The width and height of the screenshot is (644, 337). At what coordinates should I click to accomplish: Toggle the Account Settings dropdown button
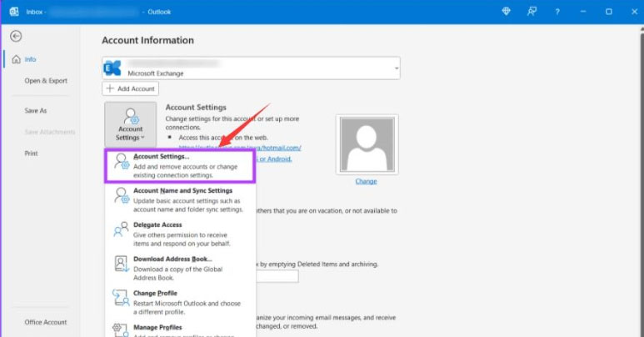click(x=130, y=125)
